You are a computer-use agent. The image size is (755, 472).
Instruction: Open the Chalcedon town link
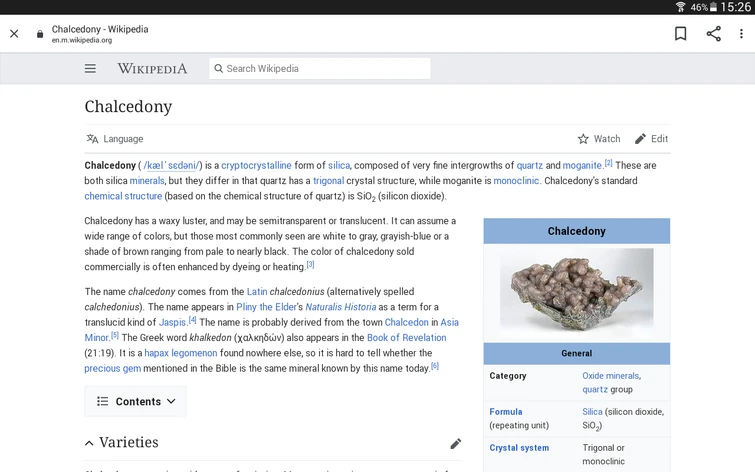coord(406,322)
